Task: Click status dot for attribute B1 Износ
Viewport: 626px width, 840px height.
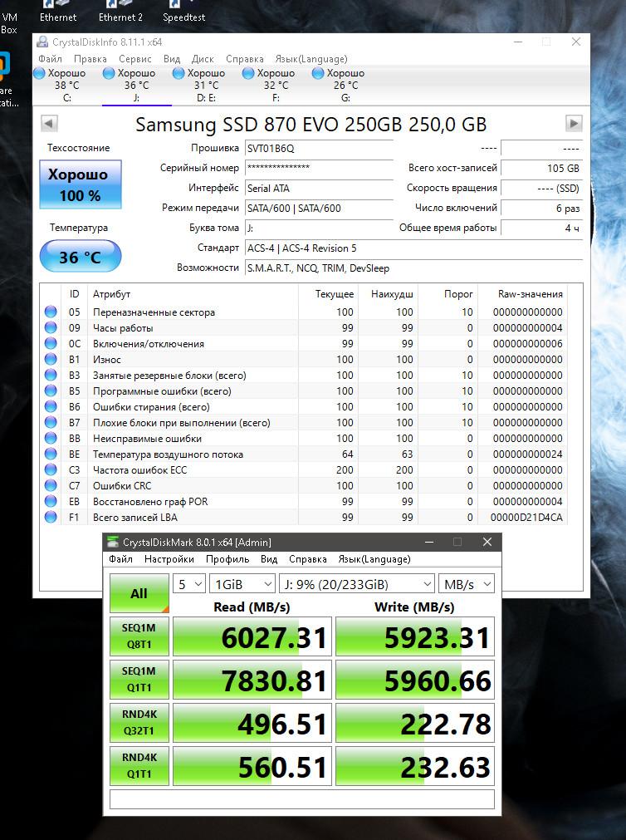Action: click(51, 359)
